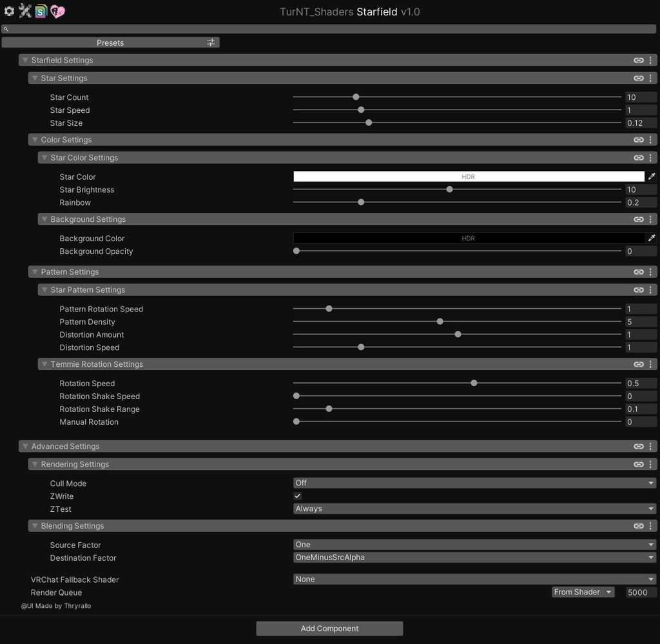Open the Presets menu
Screen dimensions: 660x644
(110, 42)
